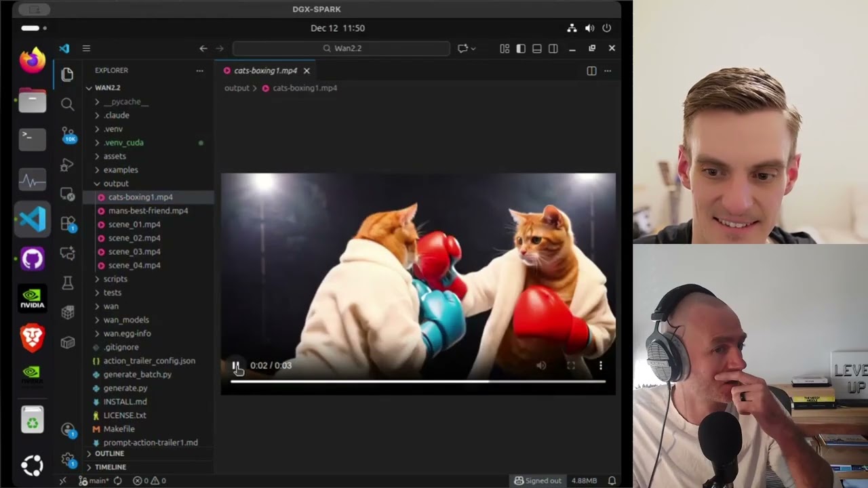Open the Run and Debug view
Screen dimensions: 868x488
(67, 165)
